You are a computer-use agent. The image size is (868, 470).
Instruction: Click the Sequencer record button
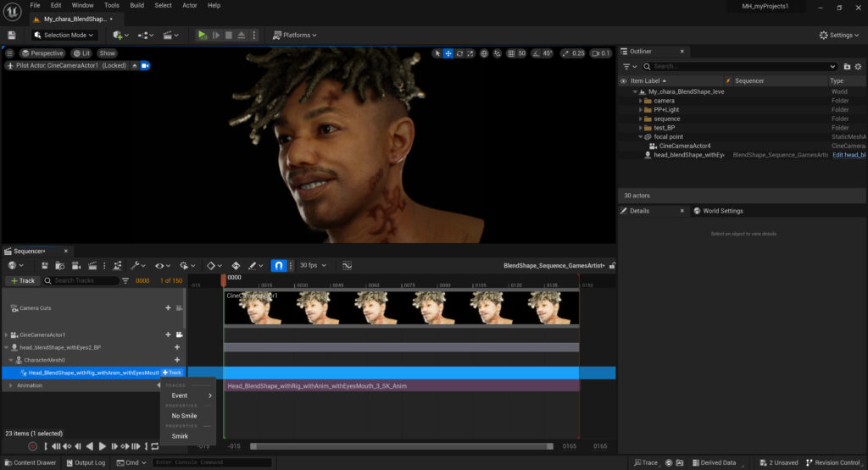pos(32,446)
